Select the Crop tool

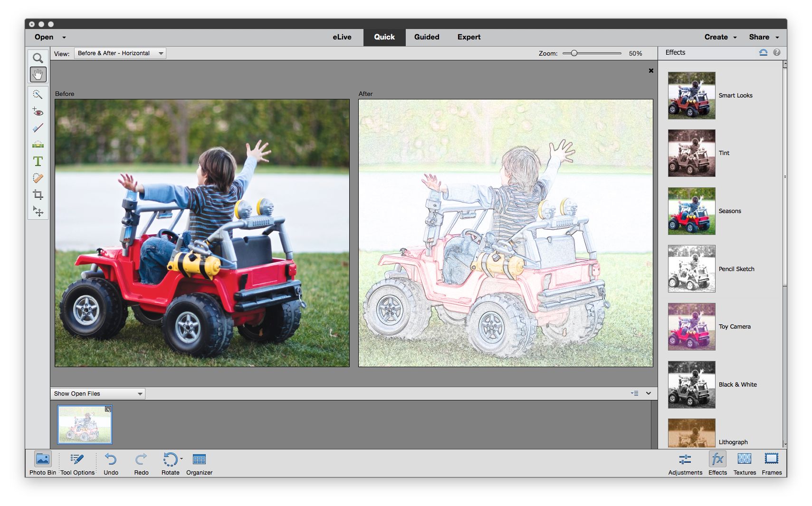coord(38,195)
